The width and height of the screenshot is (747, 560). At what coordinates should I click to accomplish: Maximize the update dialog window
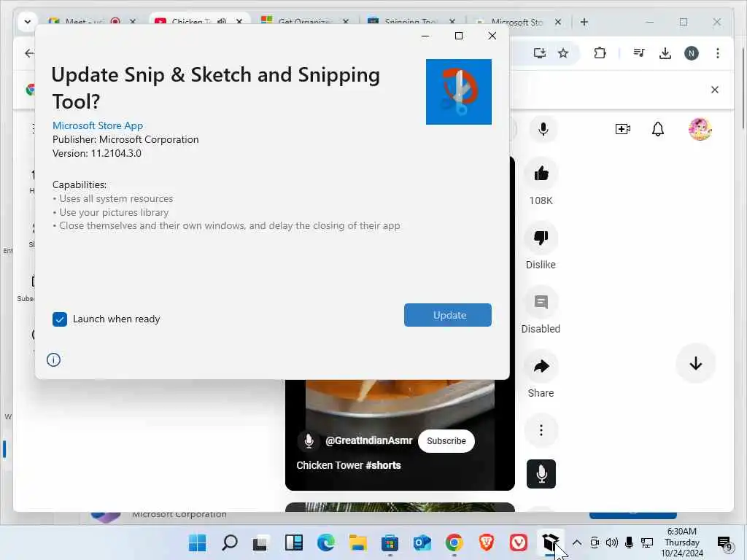459,36
